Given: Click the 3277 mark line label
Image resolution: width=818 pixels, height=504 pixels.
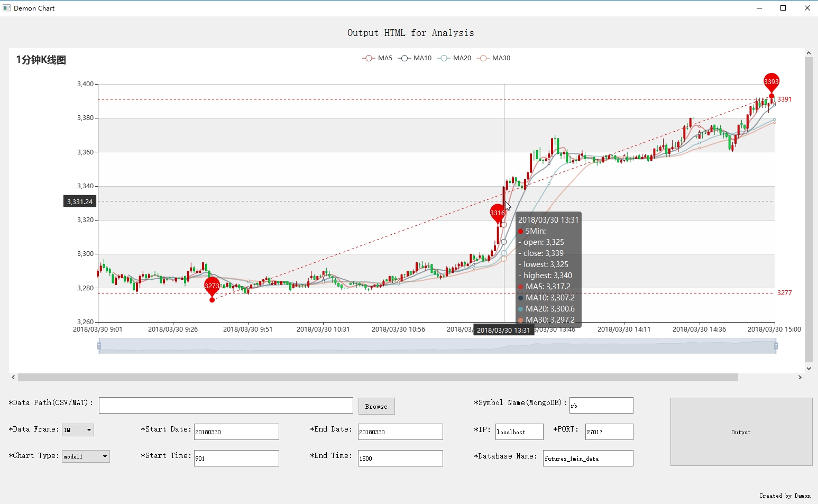Looking at the screenshot, I should pos(785,293).
